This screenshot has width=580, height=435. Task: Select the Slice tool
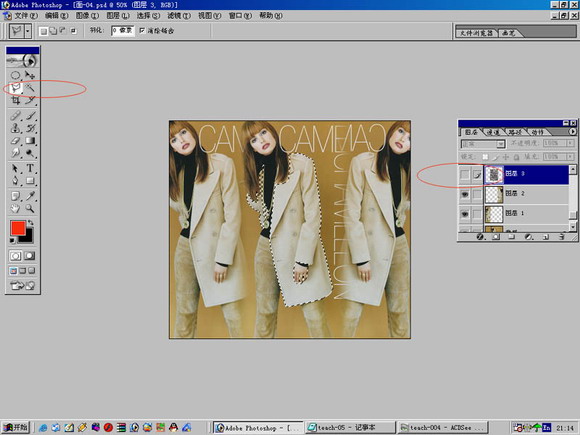[x=30, y=100]
